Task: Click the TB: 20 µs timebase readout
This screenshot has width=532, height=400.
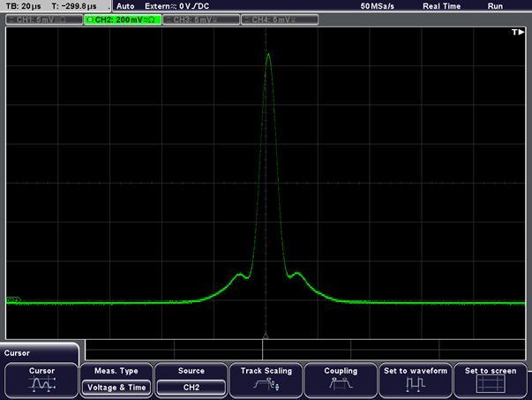Action: pos(24,5)
